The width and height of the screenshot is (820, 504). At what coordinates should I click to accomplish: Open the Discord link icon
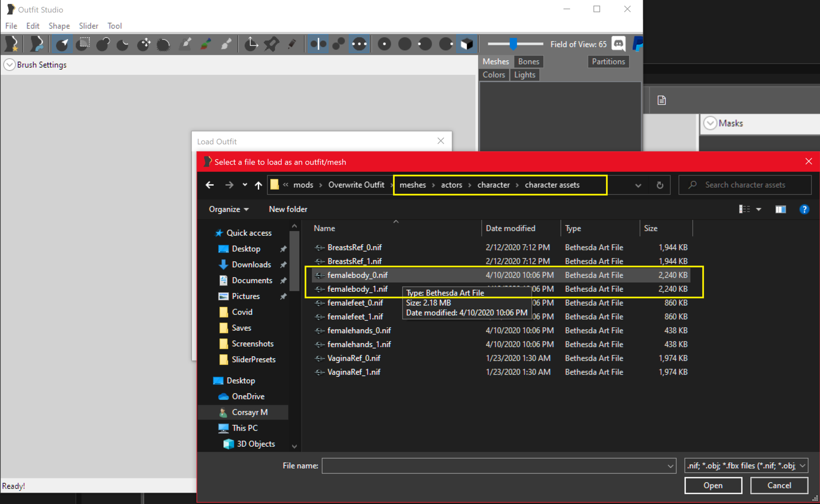[x=618, y=44]
